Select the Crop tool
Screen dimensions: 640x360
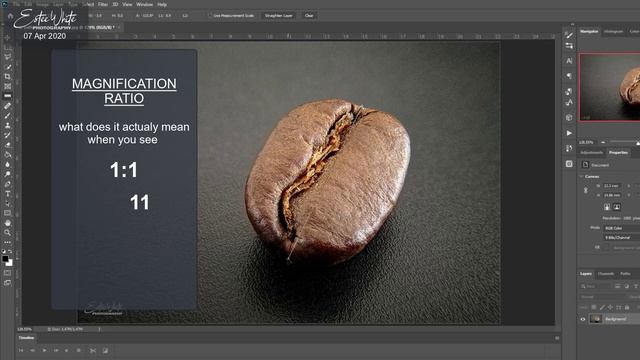click(x=7, y=76)
